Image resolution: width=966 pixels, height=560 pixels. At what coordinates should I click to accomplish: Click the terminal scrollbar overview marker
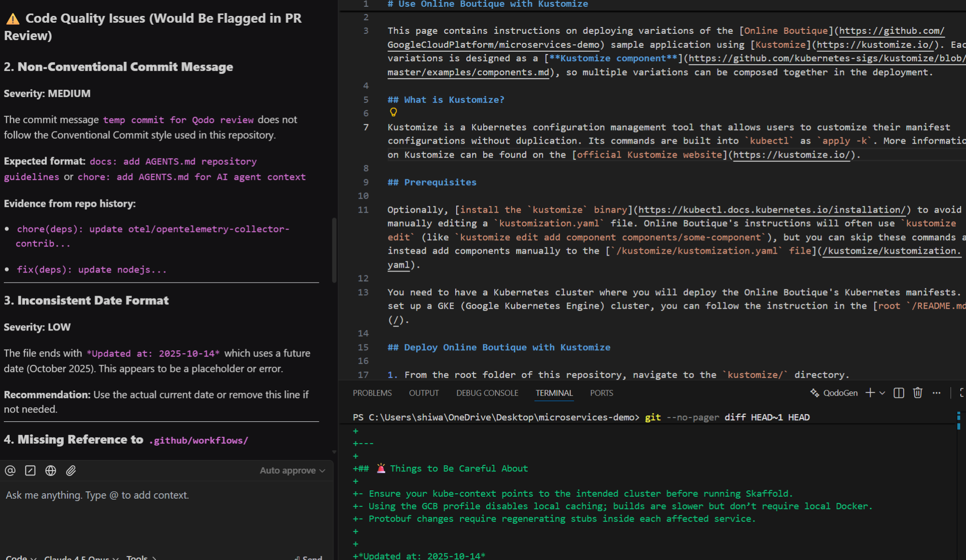959,420
